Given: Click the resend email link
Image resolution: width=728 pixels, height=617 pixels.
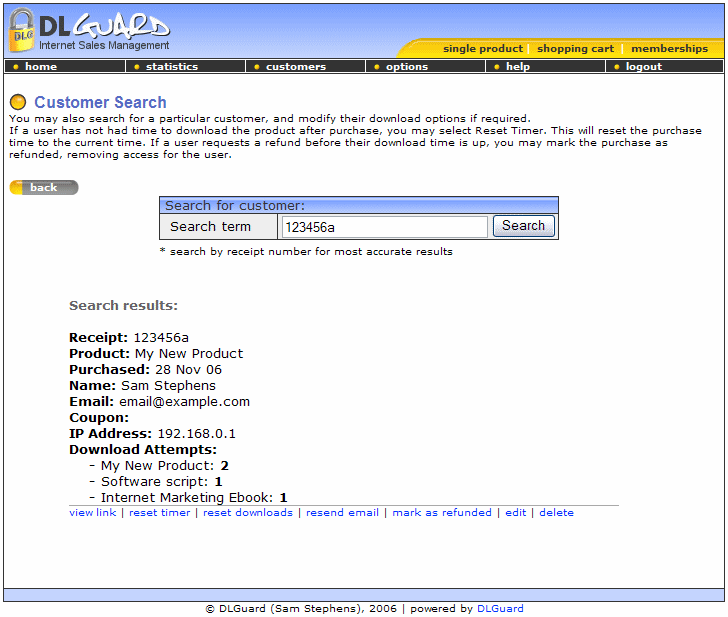Looking at the screenshot, I should click(x=342, y=512).
